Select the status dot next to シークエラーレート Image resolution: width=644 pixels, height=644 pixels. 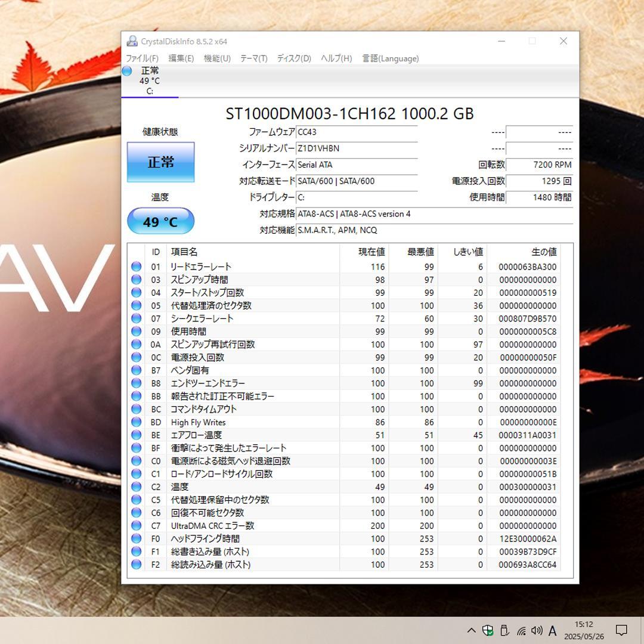[x=136, y=318]
